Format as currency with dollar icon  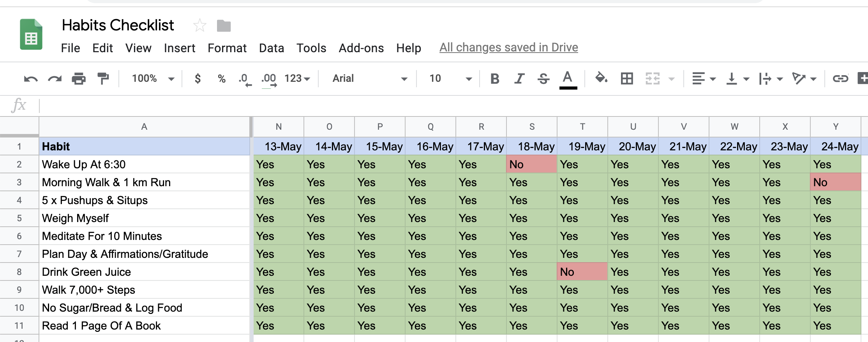[x=198, y=79]
